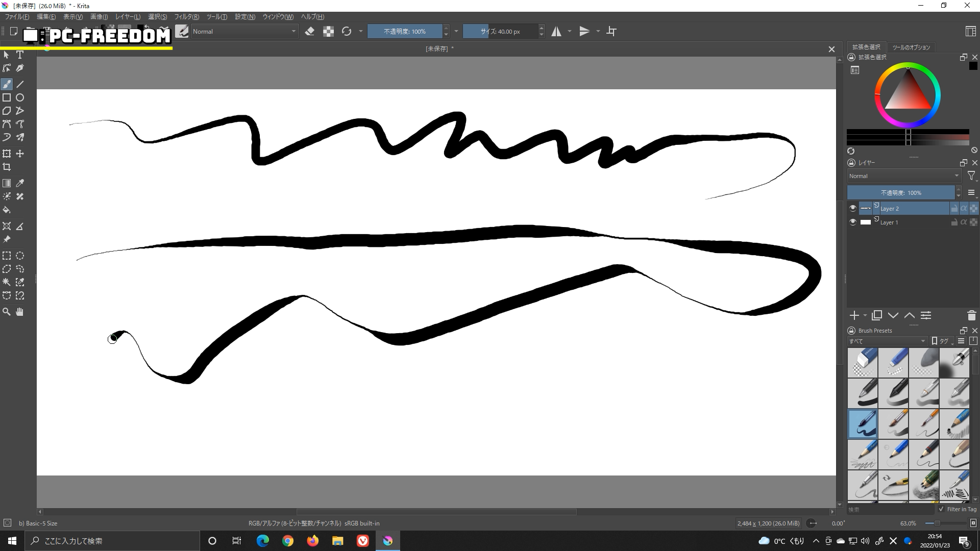980x551 pixels.
Task: Hide Layer 1 visibility eye
Action: coord(852,222)
